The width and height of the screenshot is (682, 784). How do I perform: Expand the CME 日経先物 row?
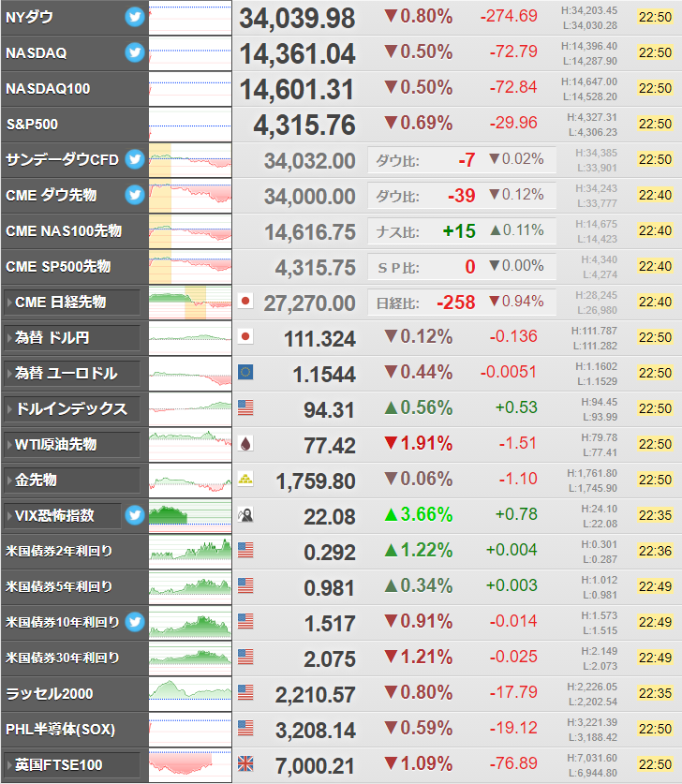tap(72, 302)
